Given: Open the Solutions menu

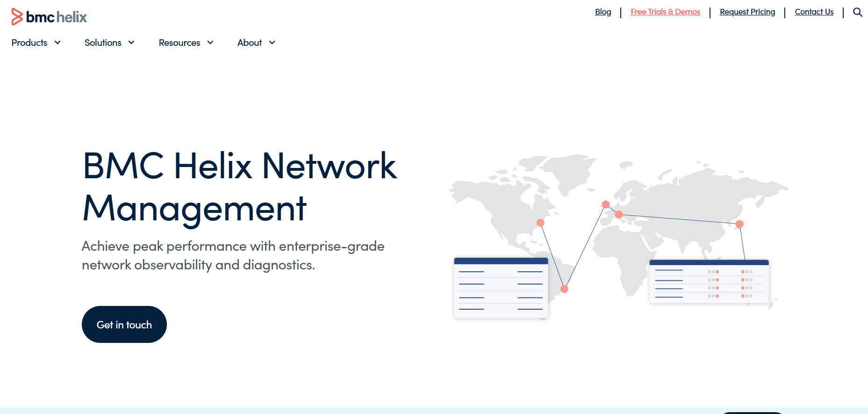Looking at the screenshot, I should tap(103, 43).
